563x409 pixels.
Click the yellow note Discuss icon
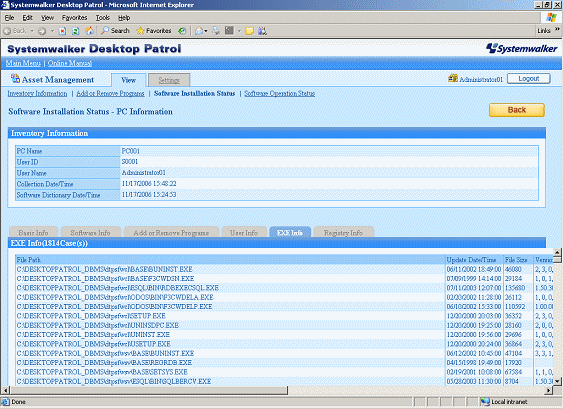click(x=249, y=31)
